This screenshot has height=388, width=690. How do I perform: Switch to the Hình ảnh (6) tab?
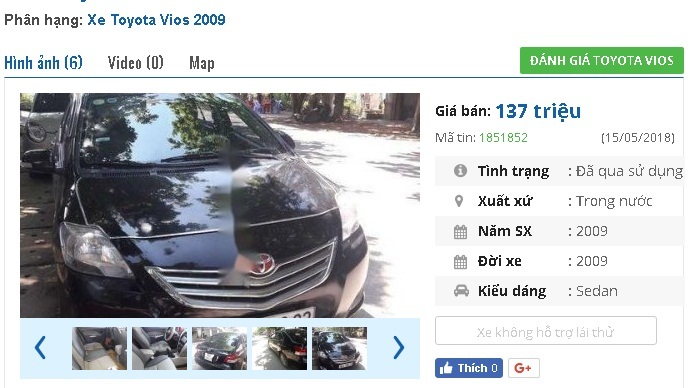[44, 63]
